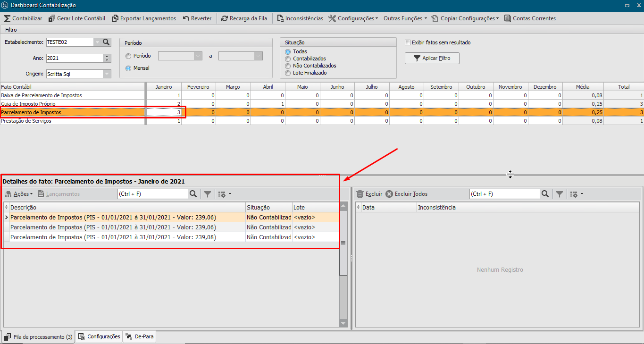Click search magnifier beside Estabelecimento field
The height and width of the screenshot is (344, 644).
click(x=106, y=42)
